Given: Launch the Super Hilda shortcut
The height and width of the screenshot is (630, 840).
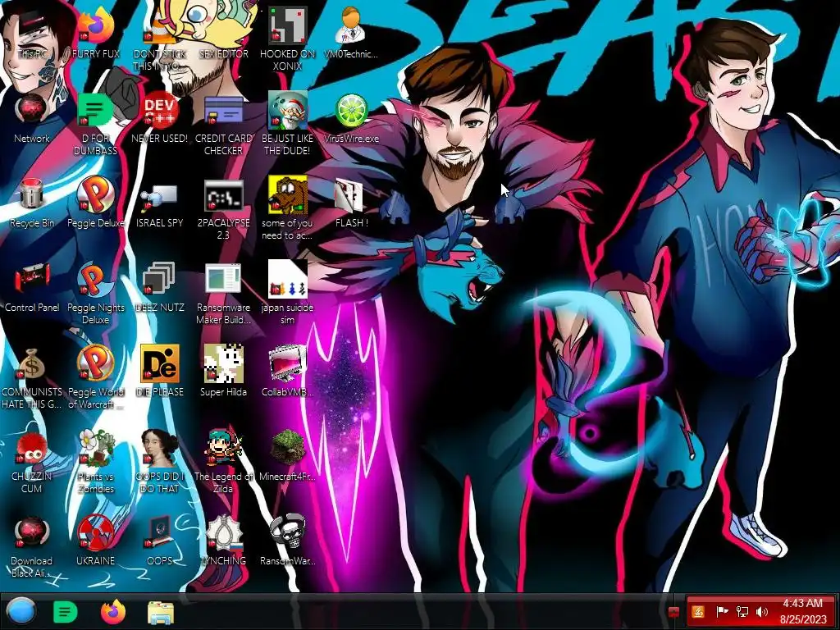Looking at the screenshot, I should [x=223, y=372].
